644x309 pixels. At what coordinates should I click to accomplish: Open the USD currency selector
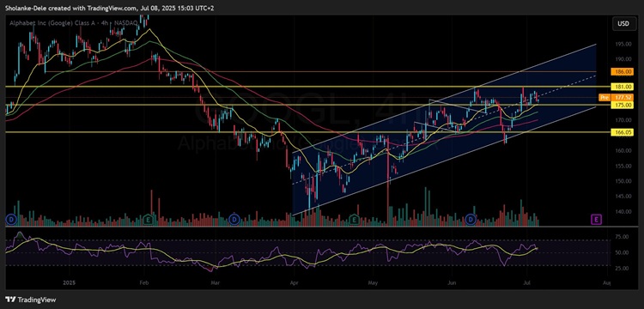point(623,24)
